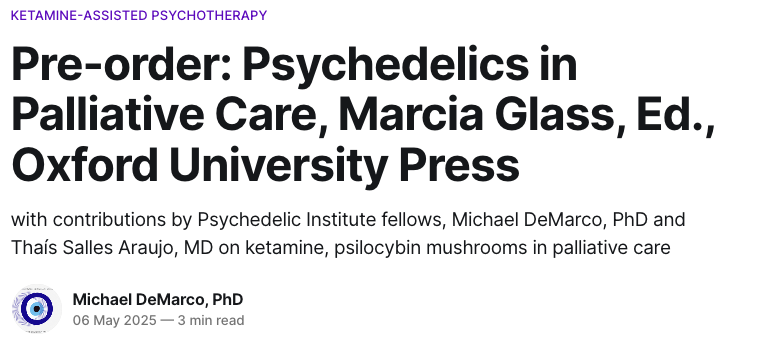The width and height of the screenshot is (762, 360).
Task: Click the subtitle mentioning Thaís Salles Araujo
Action: pos(348,234)
